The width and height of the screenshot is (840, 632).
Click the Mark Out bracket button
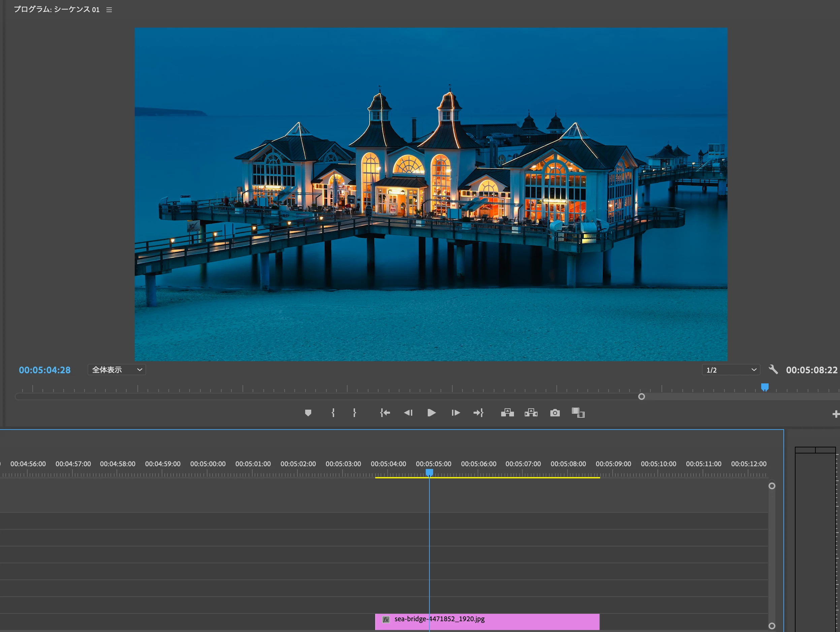point(354,413)
